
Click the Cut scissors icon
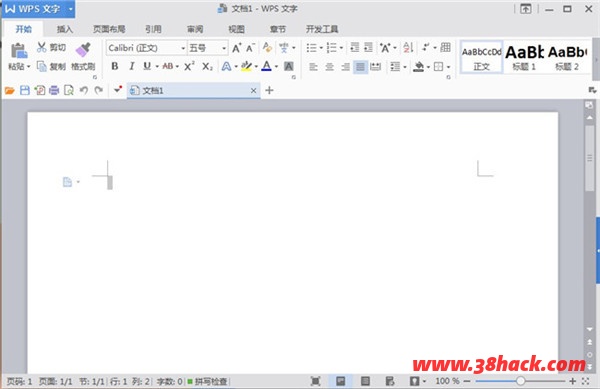(41, 47)
